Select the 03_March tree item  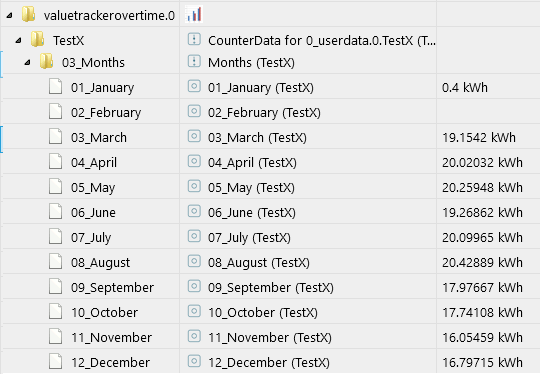point(99,138)
